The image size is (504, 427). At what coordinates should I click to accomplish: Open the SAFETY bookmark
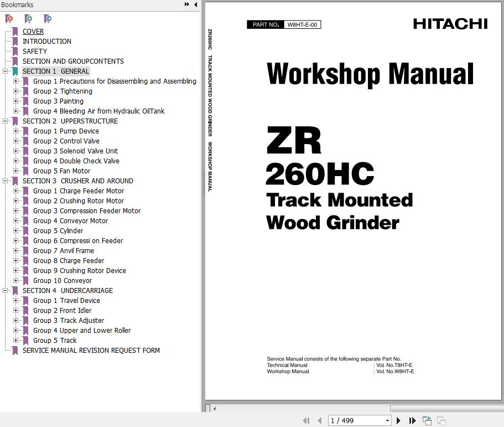[x=34, y=52]
